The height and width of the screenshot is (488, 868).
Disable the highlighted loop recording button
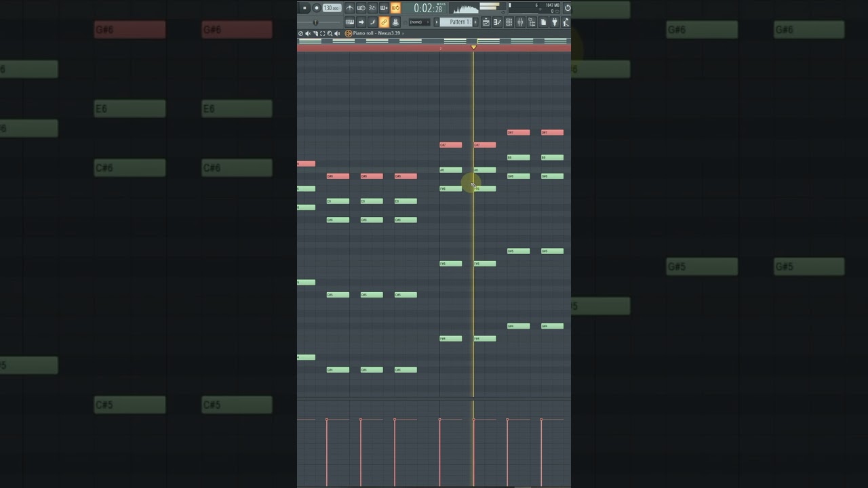[395, 8]
